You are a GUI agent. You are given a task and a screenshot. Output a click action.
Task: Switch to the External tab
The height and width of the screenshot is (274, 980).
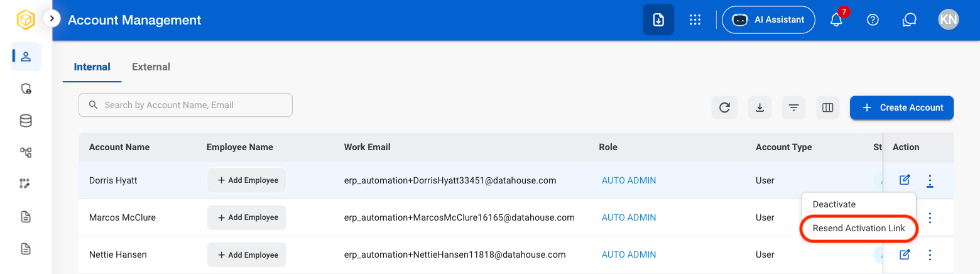pos(151,67)
